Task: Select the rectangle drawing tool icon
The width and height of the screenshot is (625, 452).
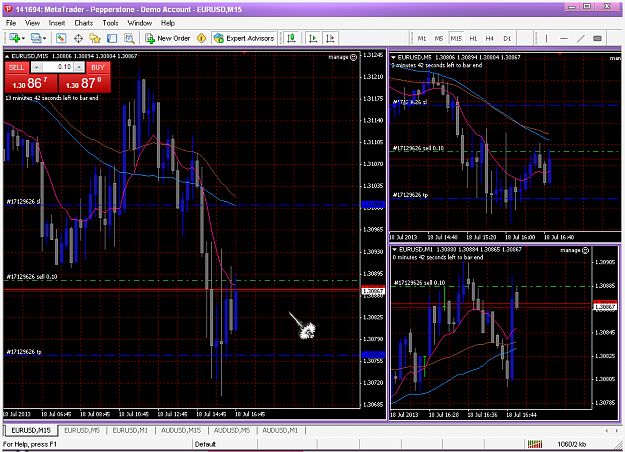Action: [597, 39]
